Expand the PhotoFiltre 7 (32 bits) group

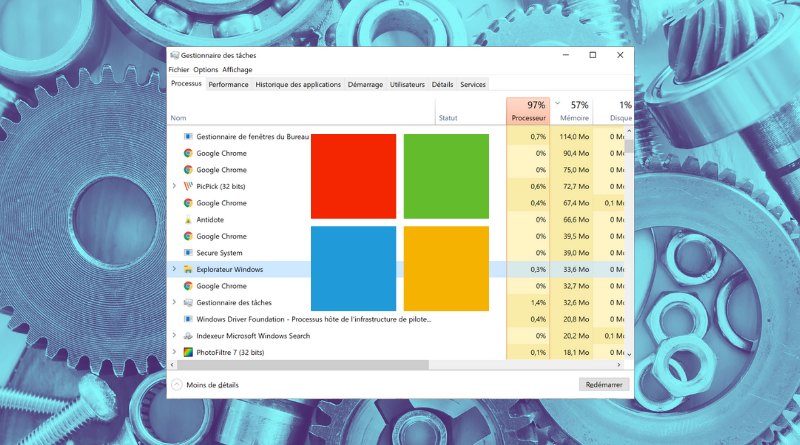(x=174, y=352)
